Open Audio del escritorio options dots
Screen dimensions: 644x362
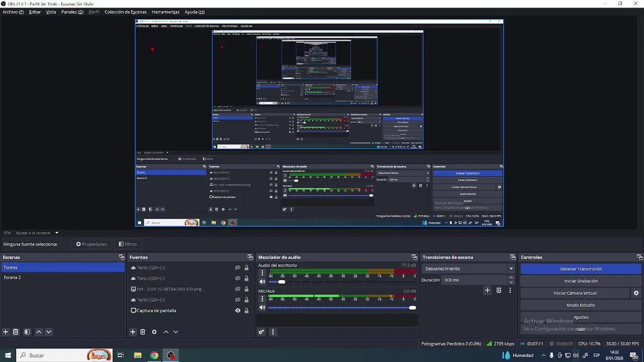click(x=262, y=273)
